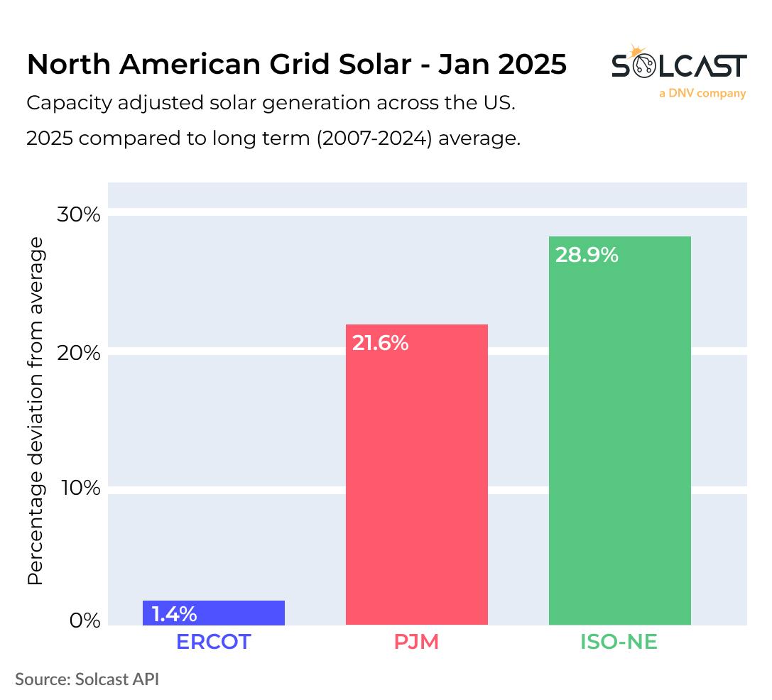
Task: Click the ERCOT axis label
Action: [x=213, y=642]
